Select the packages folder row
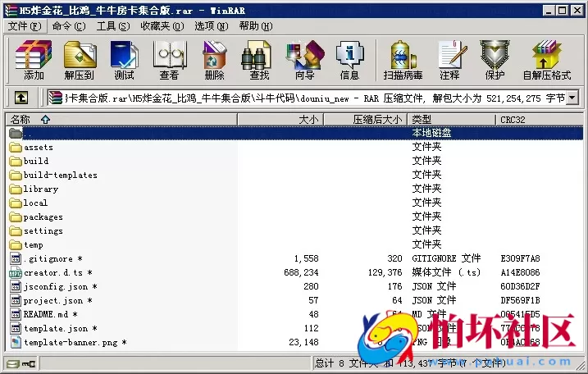 pyautogui.click(x=294, y=217)
